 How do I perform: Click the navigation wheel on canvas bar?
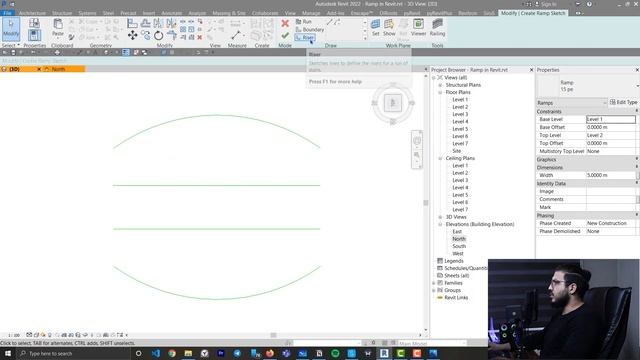click(x=417, y=141)
